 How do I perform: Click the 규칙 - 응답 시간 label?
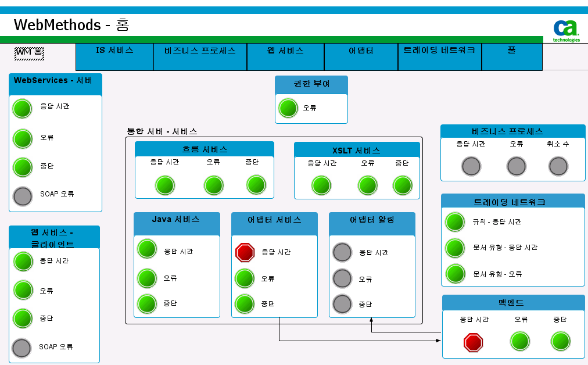coord(497,221)
